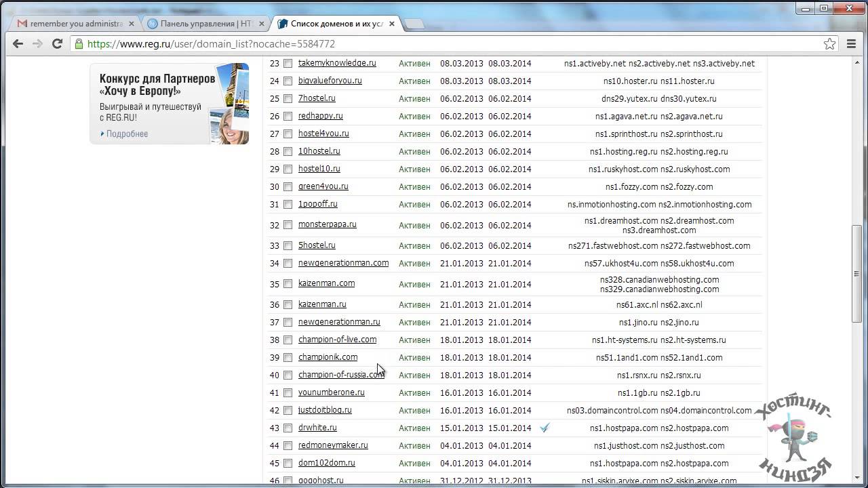Click the redmoneymaker.ru domain link
Viewport: 868px width, 488px height.
[x=333, y=445]
